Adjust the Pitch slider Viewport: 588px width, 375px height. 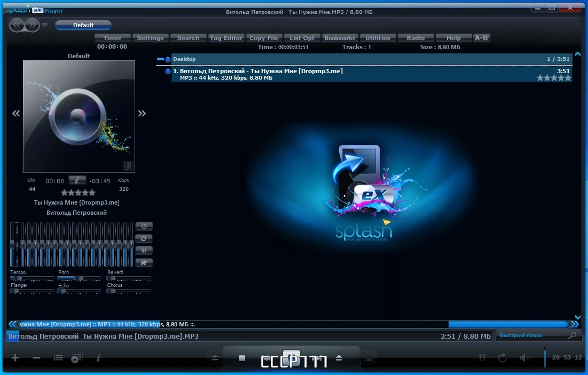(x=79, y=278)
